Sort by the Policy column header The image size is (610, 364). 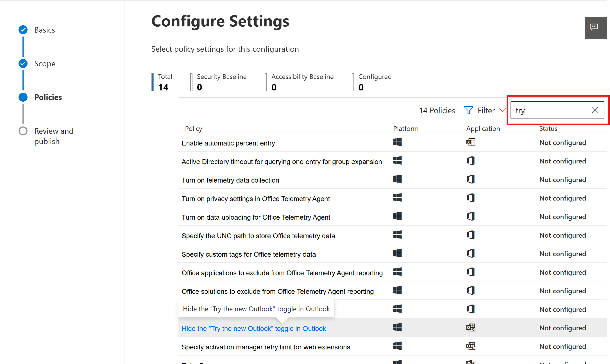(x=193, y=129)
